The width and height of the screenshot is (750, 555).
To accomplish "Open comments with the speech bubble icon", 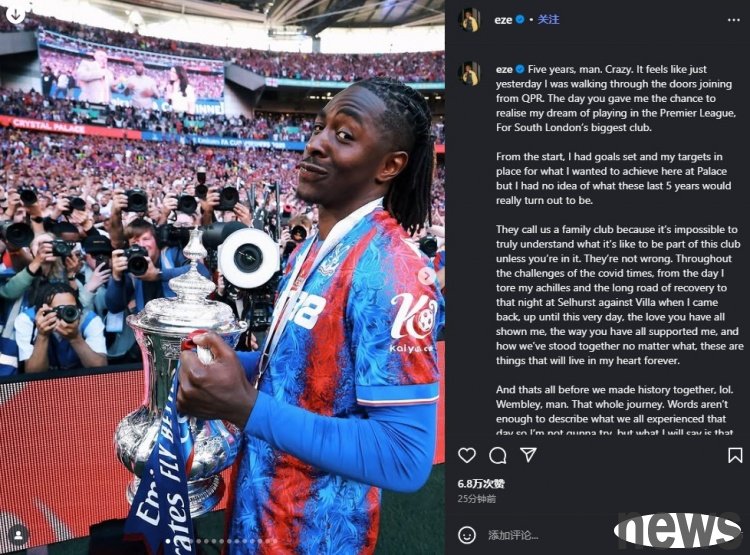I will pyautogui.click(x=497, y=455).
